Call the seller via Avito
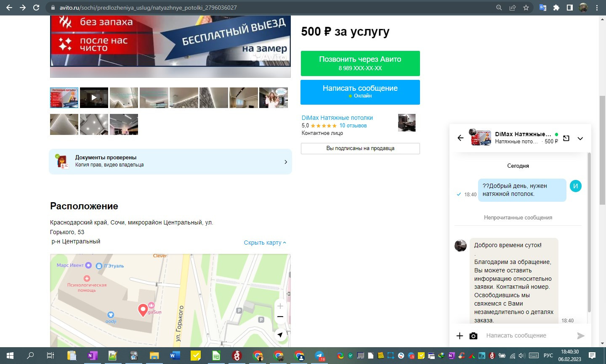Image resolution: width=606 pixels, height=364 pixels. pyautogui.click(x=360, y=63)
